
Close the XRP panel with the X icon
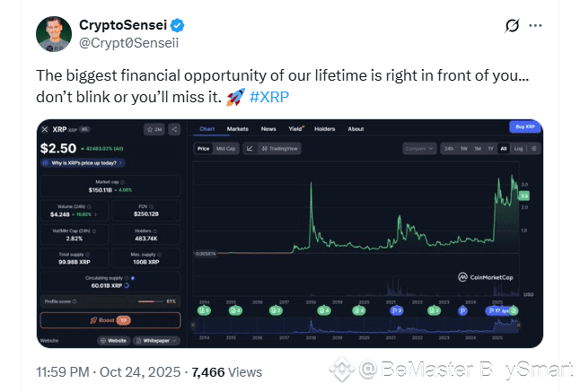pos(46,130)
